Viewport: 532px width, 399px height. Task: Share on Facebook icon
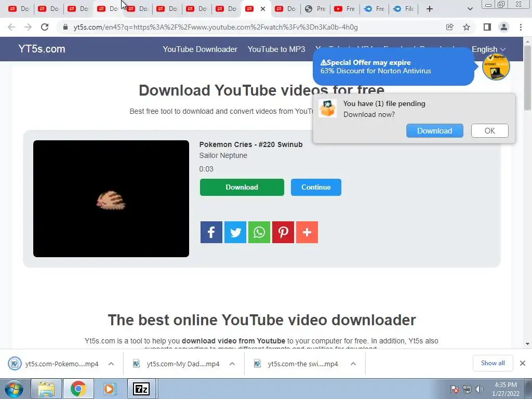coord(211,232)
